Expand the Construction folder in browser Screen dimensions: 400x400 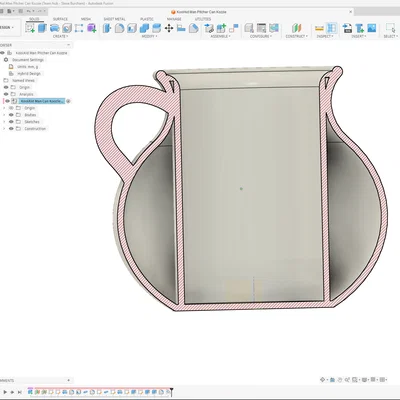(4, 129)
